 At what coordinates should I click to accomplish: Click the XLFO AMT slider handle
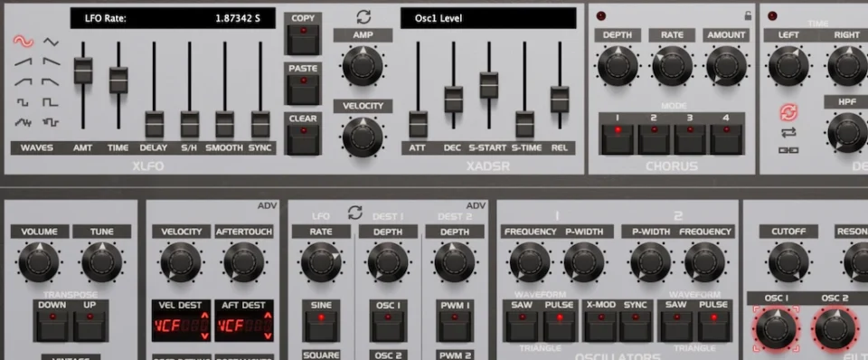(x=83, y=71)
